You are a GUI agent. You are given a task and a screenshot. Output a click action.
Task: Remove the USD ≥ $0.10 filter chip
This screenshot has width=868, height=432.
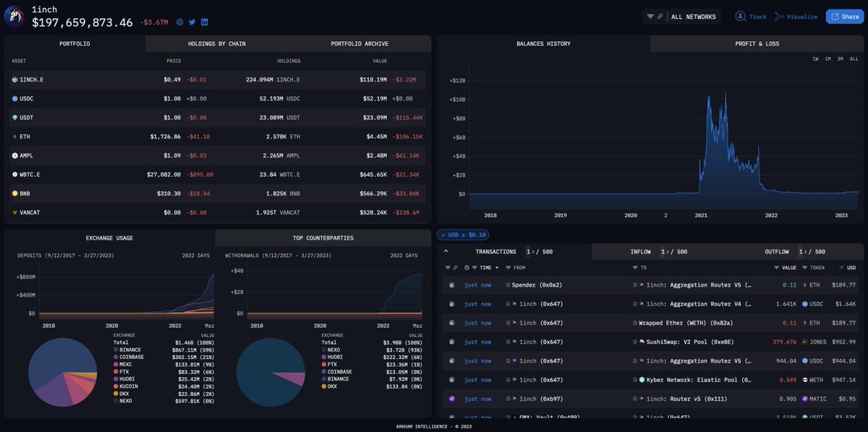442,234
